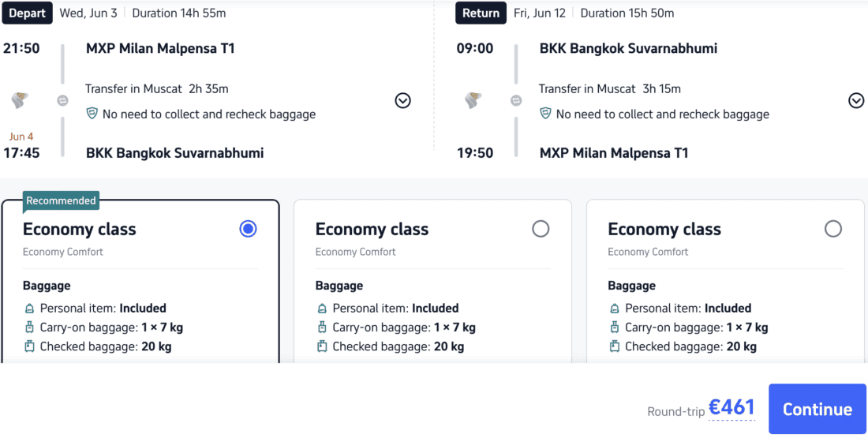Click the outbound flight airline logo icon
This screenshot has width=868, height=438.
20,100
